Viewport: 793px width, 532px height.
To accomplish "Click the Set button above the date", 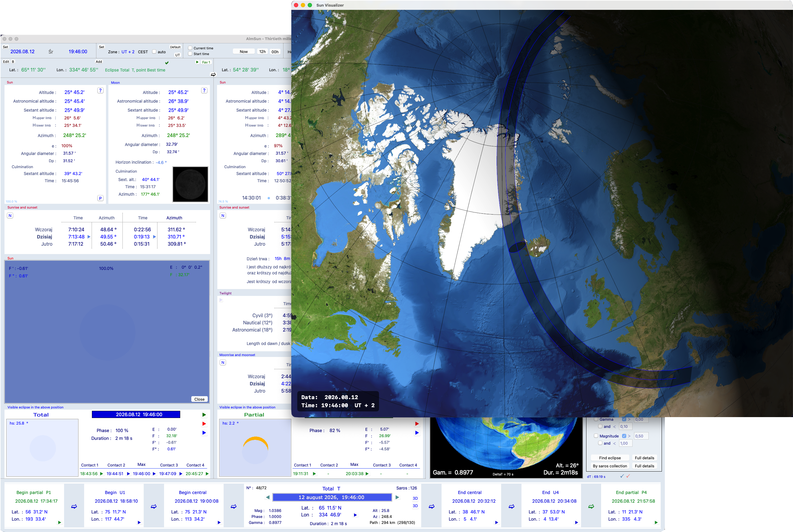I will (x=5, y=47).
